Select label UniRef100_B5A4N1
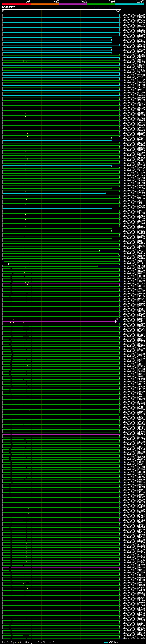146x644 pixels. [133, 321]
